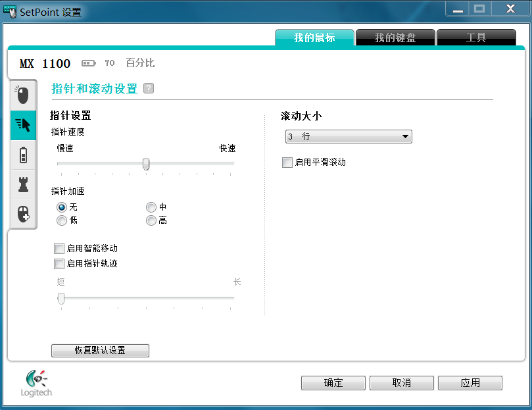
Task: Open the mouse button settings sidebar icon
Action: pos(23,95)
